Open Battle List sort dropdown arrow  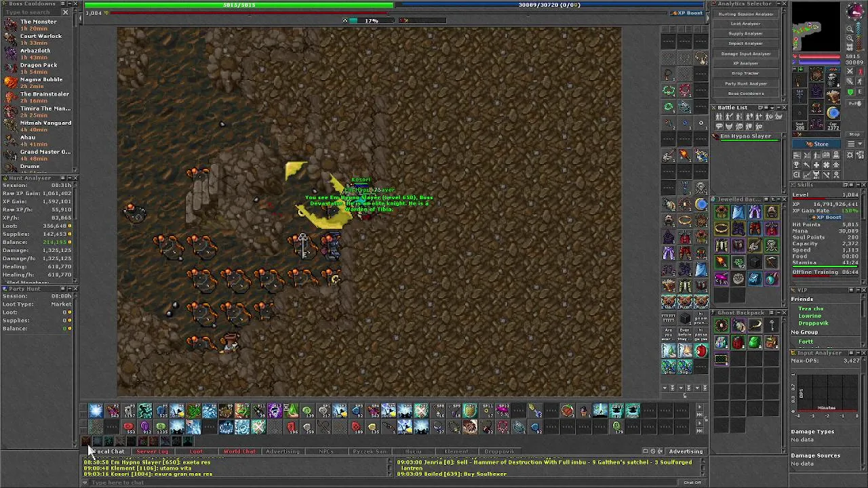[772, 108]
